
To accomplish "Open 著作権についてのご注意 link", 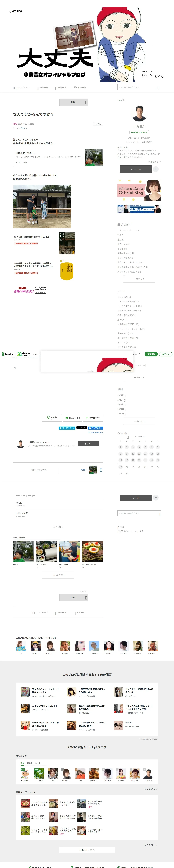I will [130, 531].
